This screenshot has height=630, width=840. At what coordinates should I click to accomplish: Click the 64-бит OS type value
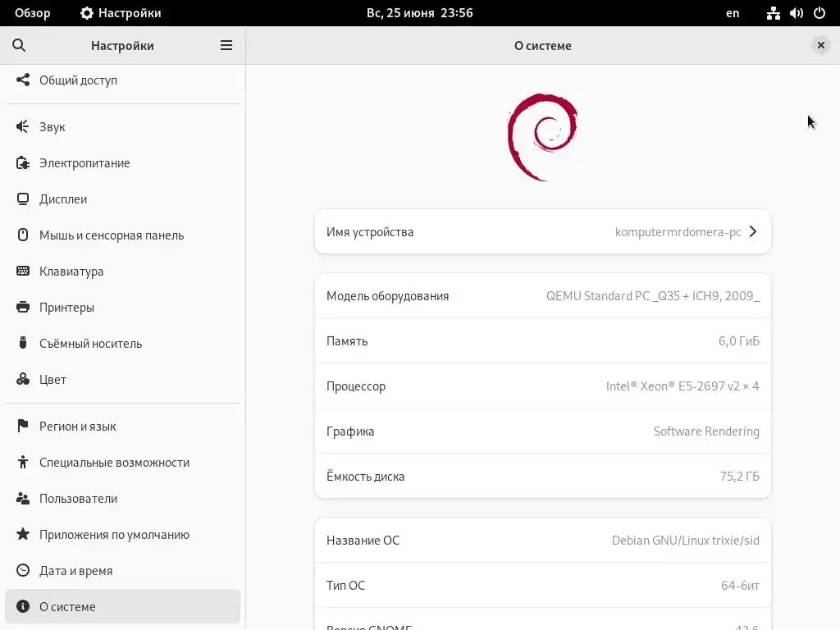[740, 585]
